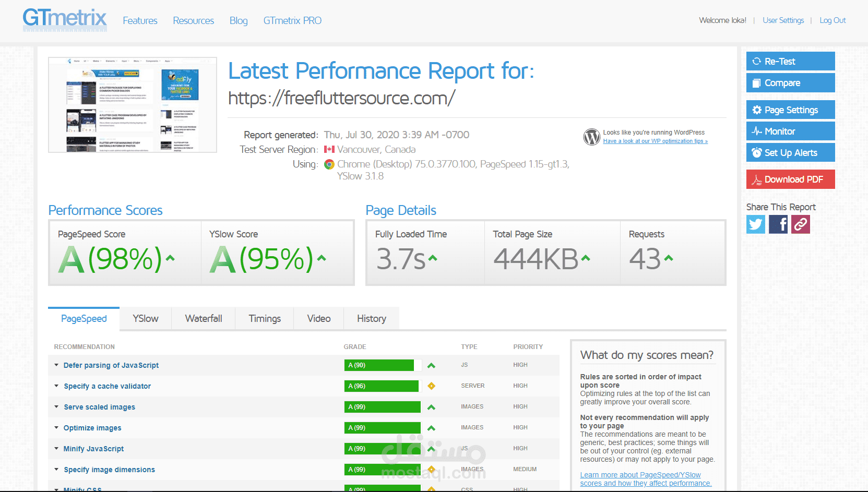The height and width of the screenshot is (492, 868).
Task: Expand Defer parsing of JavaScript recommendation
Action: tap(111, 365)
